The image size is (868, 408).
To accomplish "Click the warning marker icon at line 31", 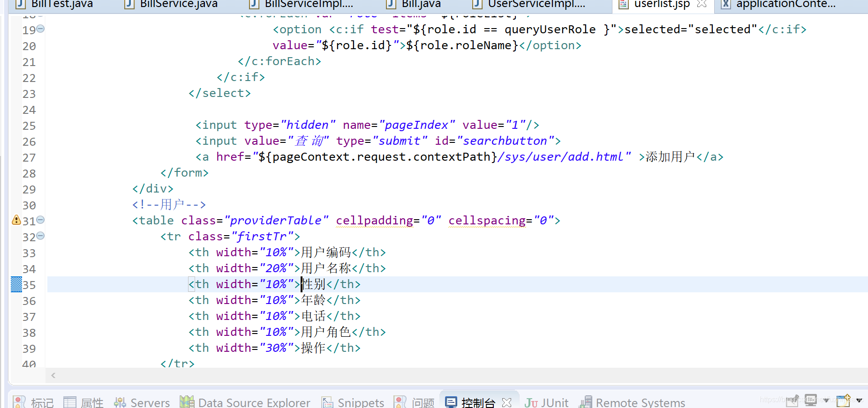I will (x=16, y=220).
